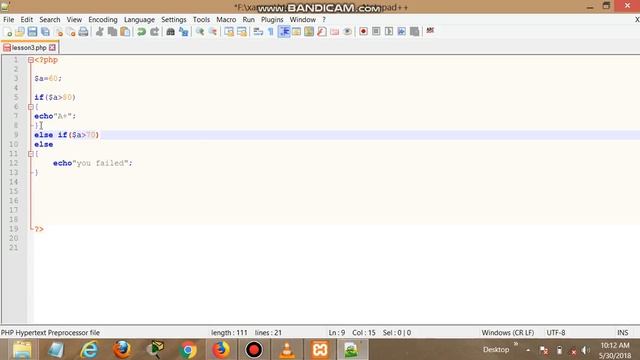
Task: Save current recorded macro icon
Action: click(414, 32)
